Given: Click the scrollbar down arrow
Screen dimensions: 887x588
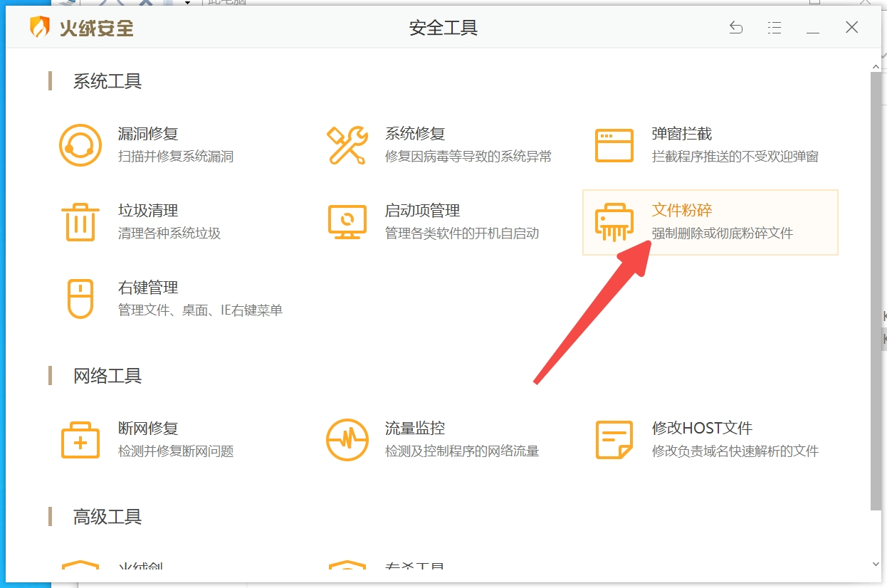Looking at the screenshot, I should [x=876, y=565].
